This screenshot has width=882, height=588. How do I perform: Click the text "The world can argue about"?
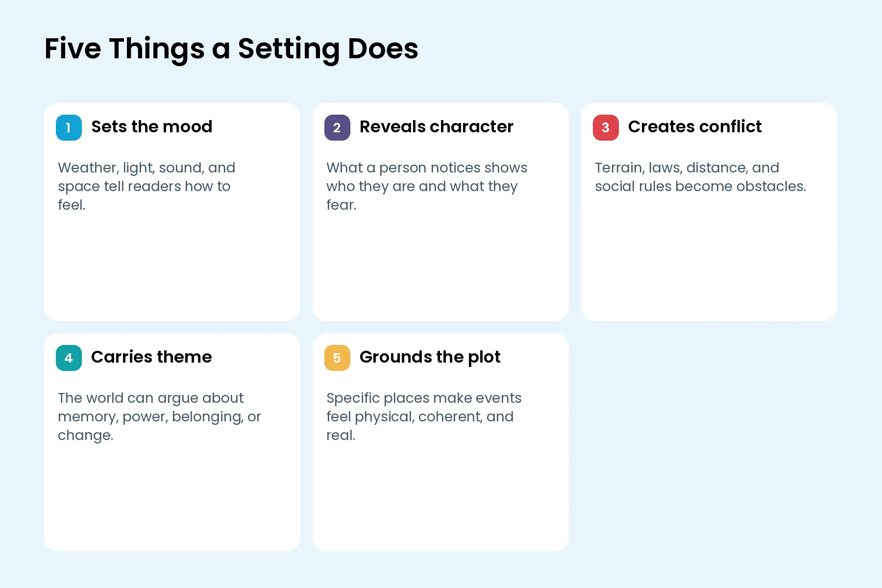(150, 398)
